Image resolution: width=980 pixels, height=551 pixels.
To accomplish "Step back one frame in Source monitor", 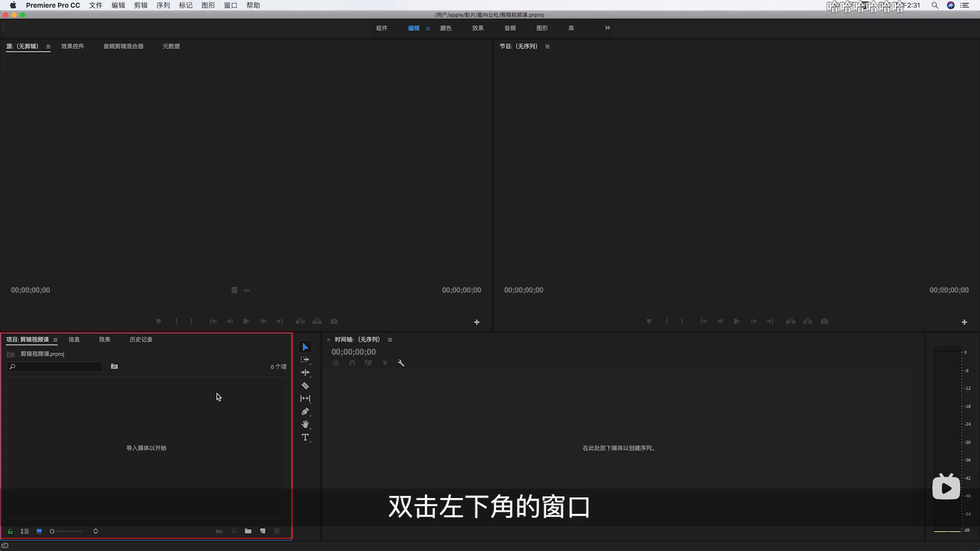I will 230,321.
